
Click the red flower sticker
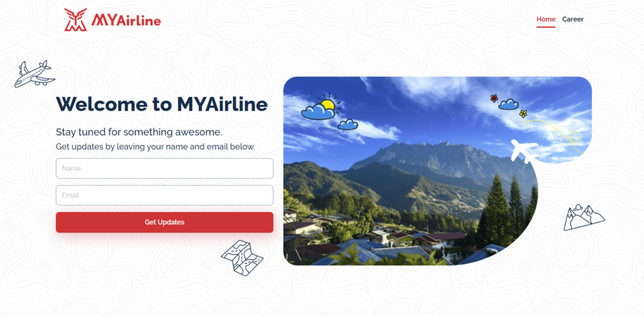click(x=494, y=98)
